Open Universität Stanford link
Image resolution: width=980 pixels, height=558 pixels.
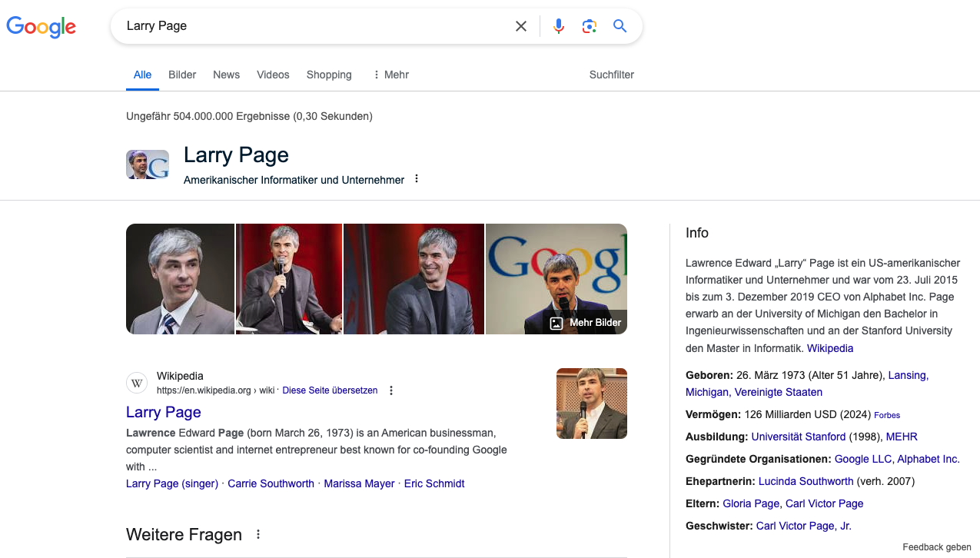(x=799, y=437)
